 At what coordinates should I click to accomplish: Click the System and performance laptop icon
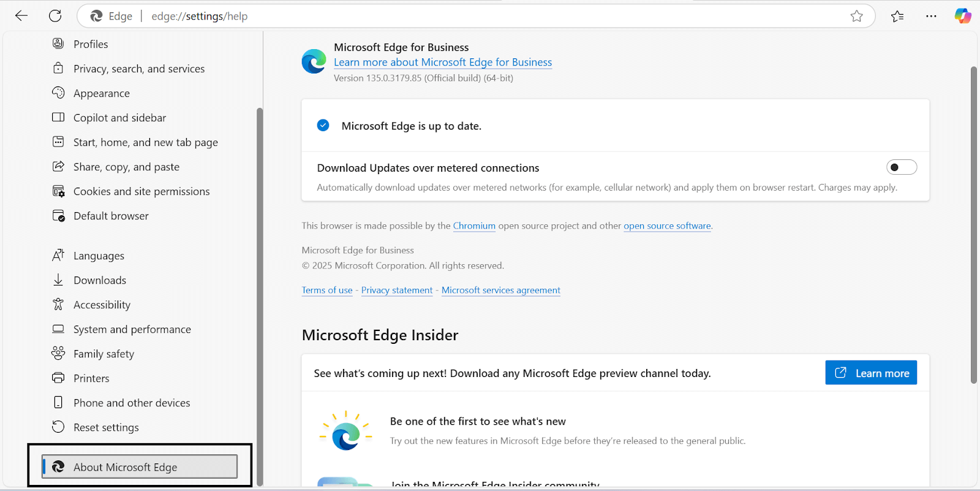[58, 329]
